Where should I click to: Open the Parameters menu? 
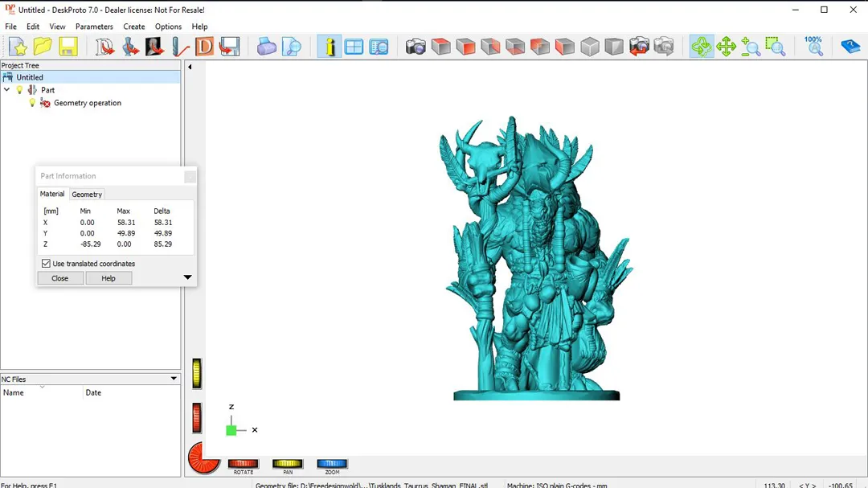[94, 26]
